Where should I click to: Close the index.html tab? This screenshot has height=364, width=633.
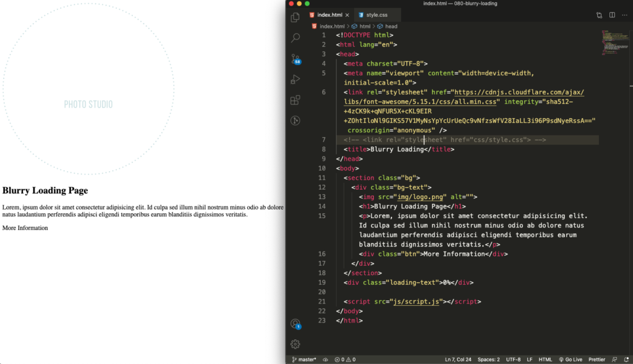click(347, 15)
